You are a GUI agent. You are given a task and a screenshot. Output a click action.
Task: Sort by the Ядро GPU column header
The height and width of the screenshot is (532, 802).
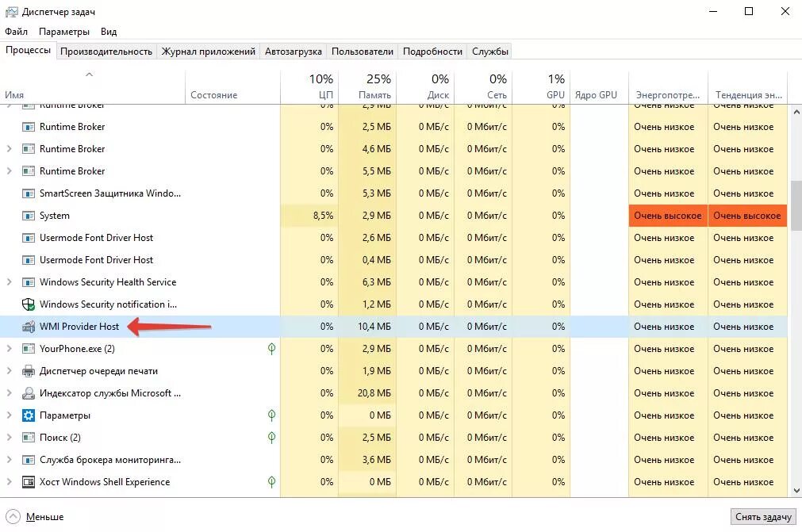(x=599, y=87)
